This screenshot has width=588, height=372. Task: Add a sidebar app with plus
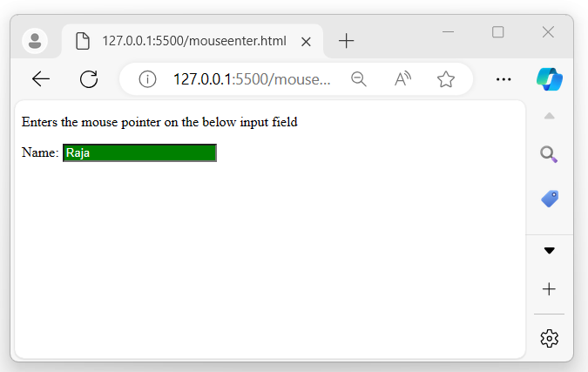click(549, 289)
